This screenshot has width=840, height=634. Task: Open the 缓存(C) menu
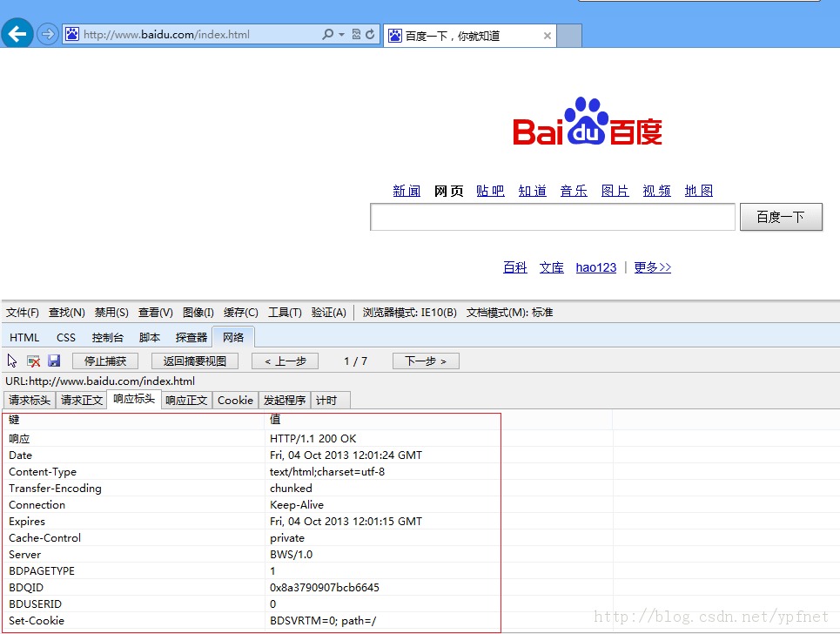240,313
